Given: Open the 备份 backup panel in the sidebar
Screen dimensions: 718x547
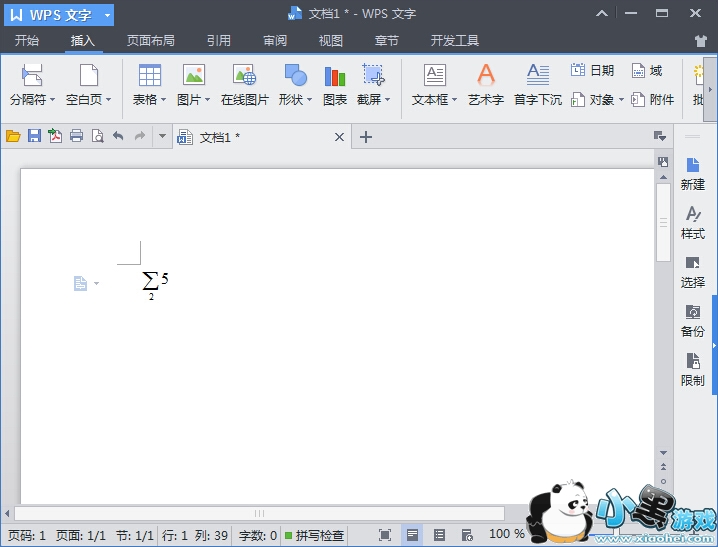Looking at the screenshot, I should click(693, 321).
